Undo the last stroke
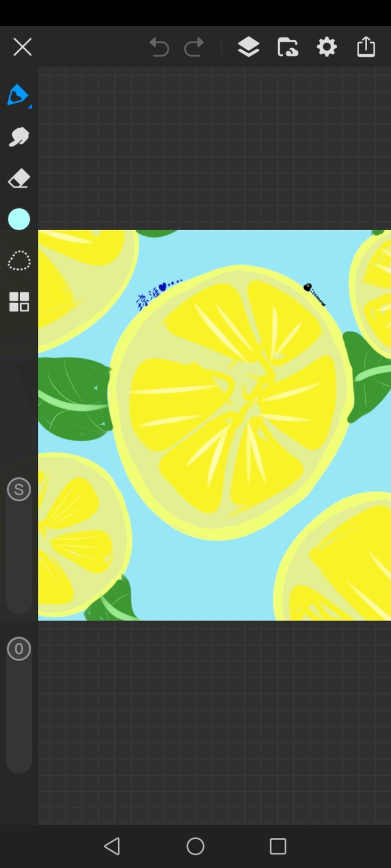The height and width of the screenshot is (868, 391). 159,47
